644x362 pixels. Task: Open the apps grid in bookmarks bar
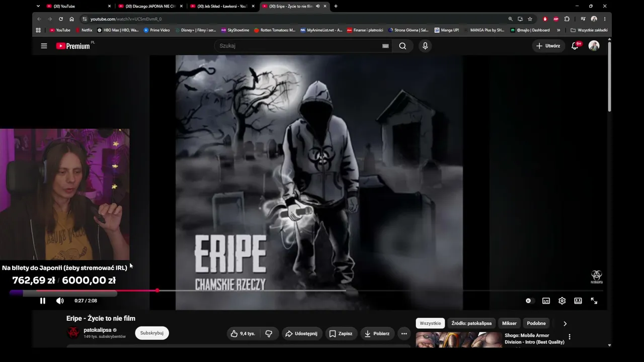[38, 30]
